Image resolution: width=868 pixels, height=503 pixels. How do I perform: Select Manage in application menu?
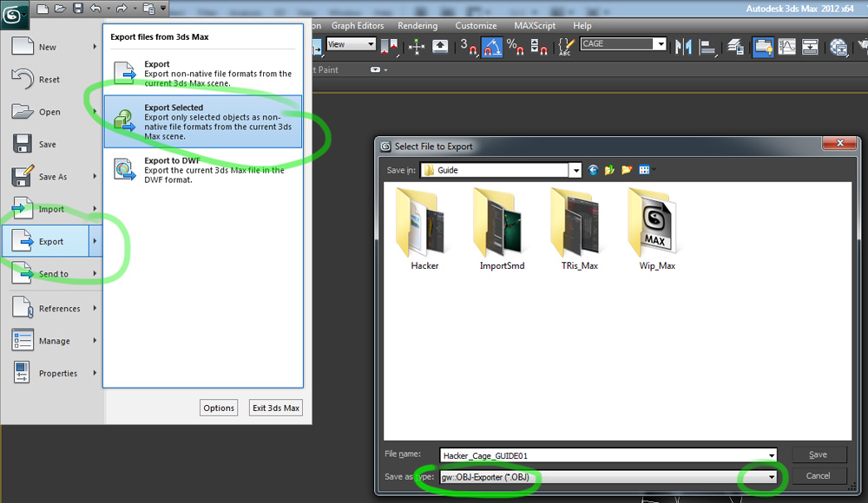(52, 341)
